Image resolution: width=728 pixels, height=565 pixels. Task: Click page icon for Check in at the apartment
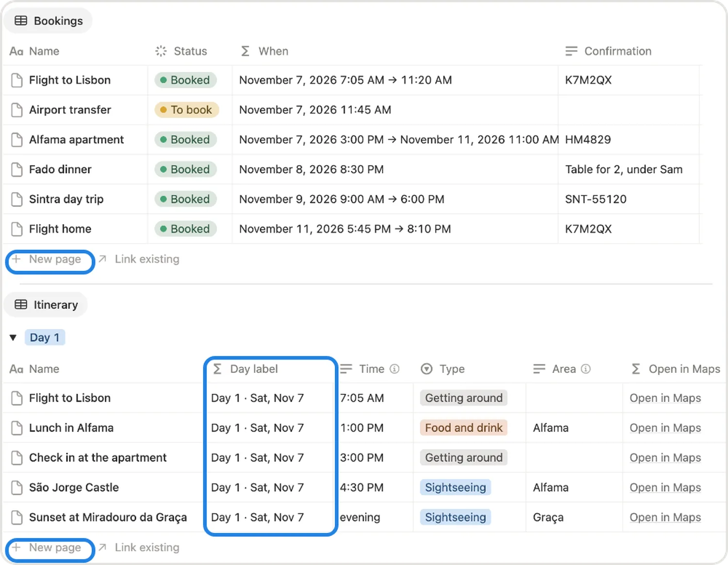[x=17, y=458]
